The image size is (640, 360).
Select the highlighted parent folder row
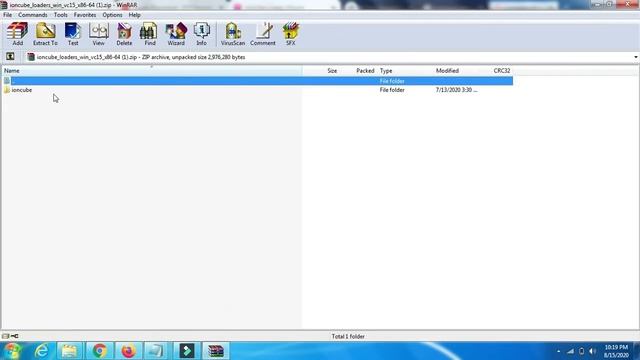[257, 81]
